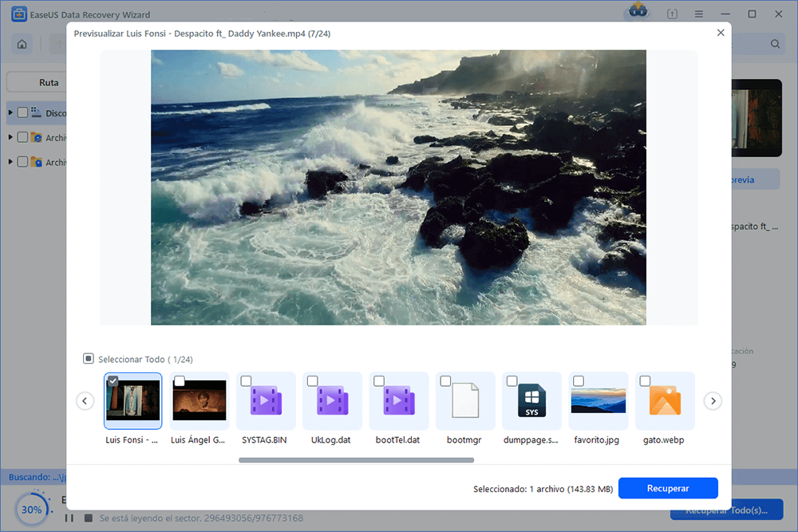Check the SYSTAG.BIN file checkbox

pos(246,381)
